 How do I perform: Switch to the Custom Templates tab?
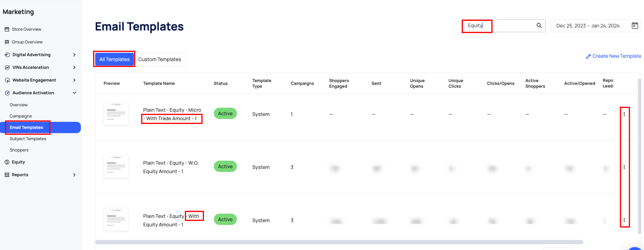pyautogui.click(x=160, y=59)
